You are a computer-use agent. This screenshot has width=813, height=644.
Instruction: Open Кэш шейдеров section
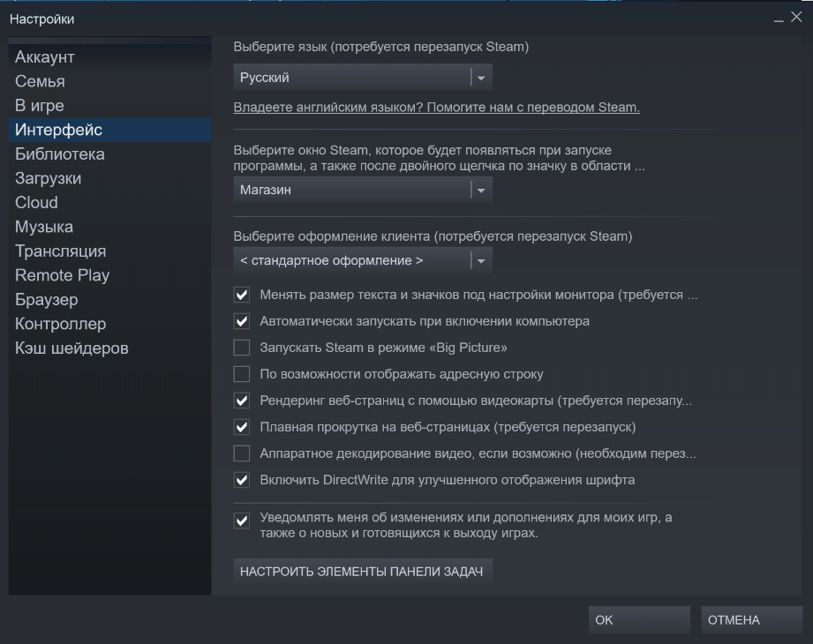click(x=109, y=348)
